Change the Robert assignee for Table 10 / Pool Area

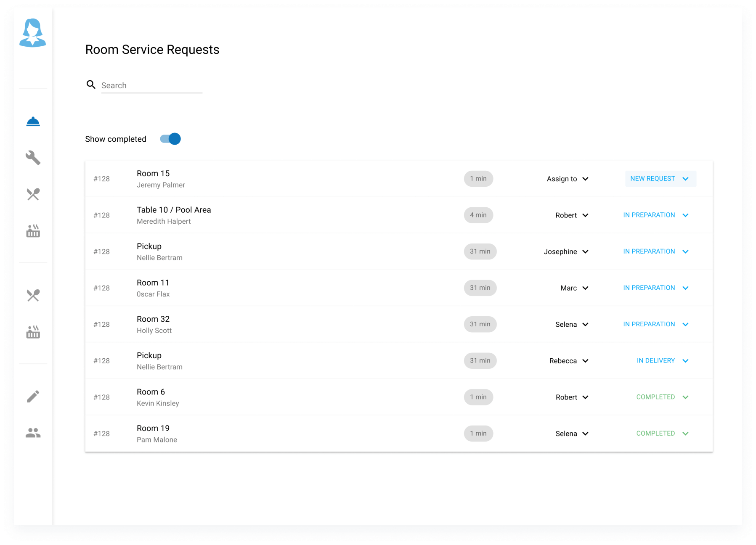pos(572,215)
